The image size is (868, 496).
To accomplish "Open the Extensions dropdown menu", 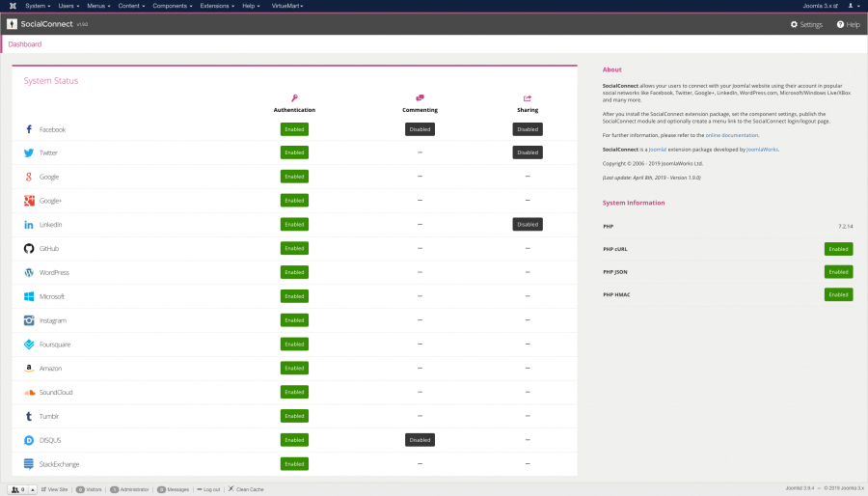I will click(217, 6).
